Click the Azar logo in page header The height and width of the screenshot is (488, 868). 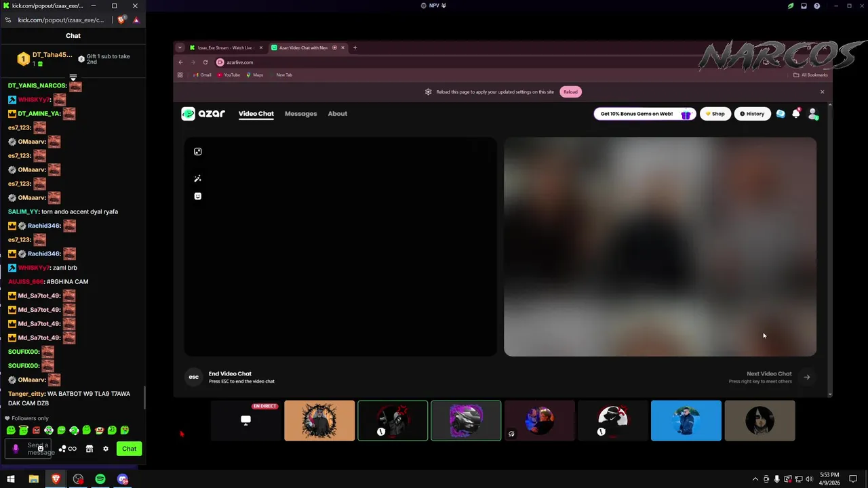pos(203,114)
